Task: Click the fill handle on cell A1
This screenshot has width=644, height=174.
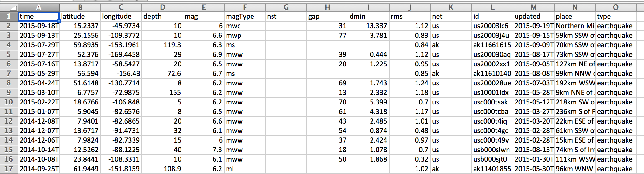Action: [59, 21]
